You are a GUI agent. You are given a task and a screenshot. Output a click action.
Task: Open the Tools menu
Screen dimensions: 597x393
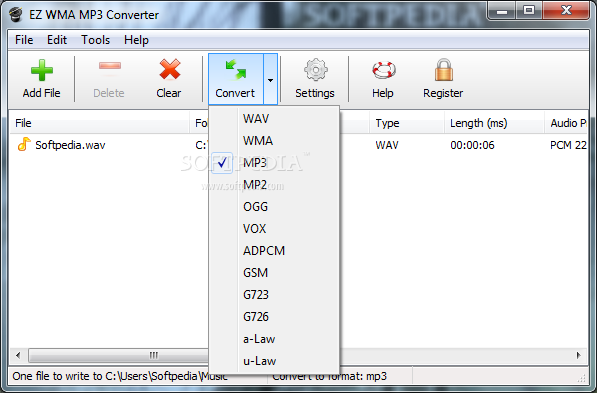(x=95, y=40)
